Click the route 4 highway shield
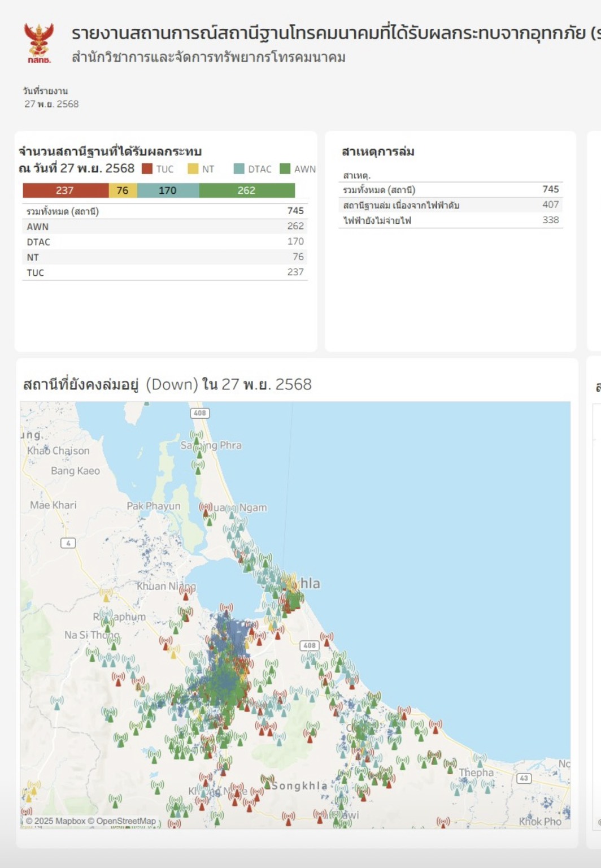The width and height of the screenshot is (601, 868). point(68,543)
